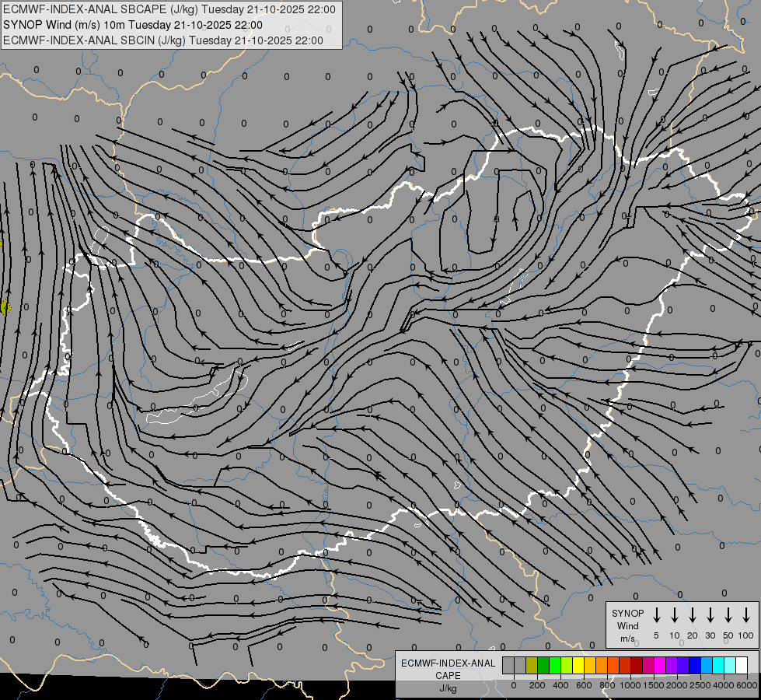Pick the red swatch left of 1000 tick
The width and height of the screenshot is (761, 700).
click(x=625, y=665)
